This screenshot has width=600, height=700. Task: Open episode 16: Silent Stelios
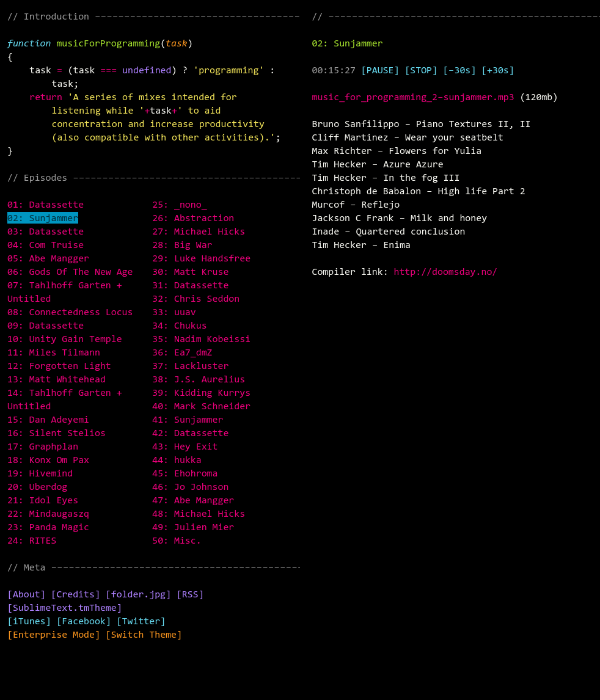tap(56, 433)
